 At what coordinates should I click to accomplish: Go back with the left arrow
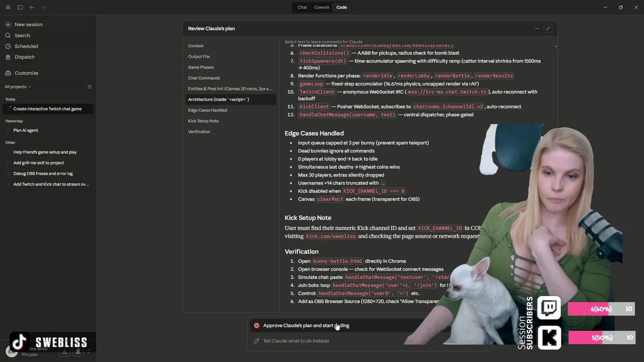pyautogui.click(x=32, y=8)
